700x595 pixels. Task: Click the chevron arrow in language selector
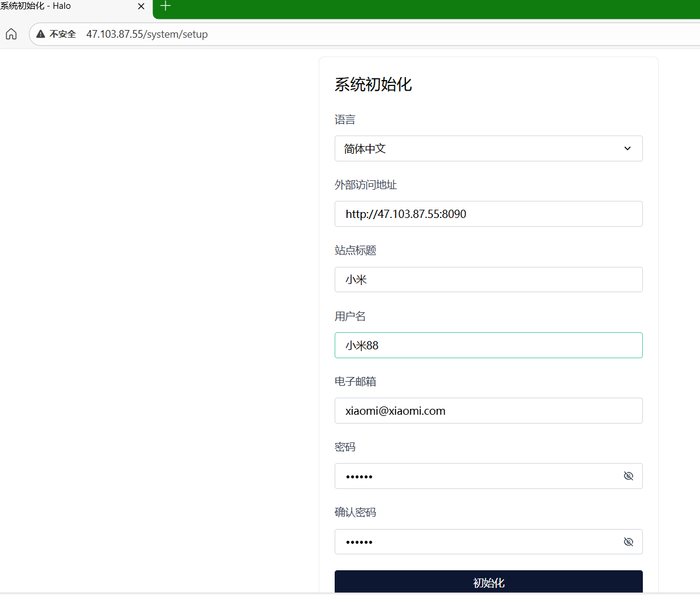pyautogui.click(x=628, y=148)
